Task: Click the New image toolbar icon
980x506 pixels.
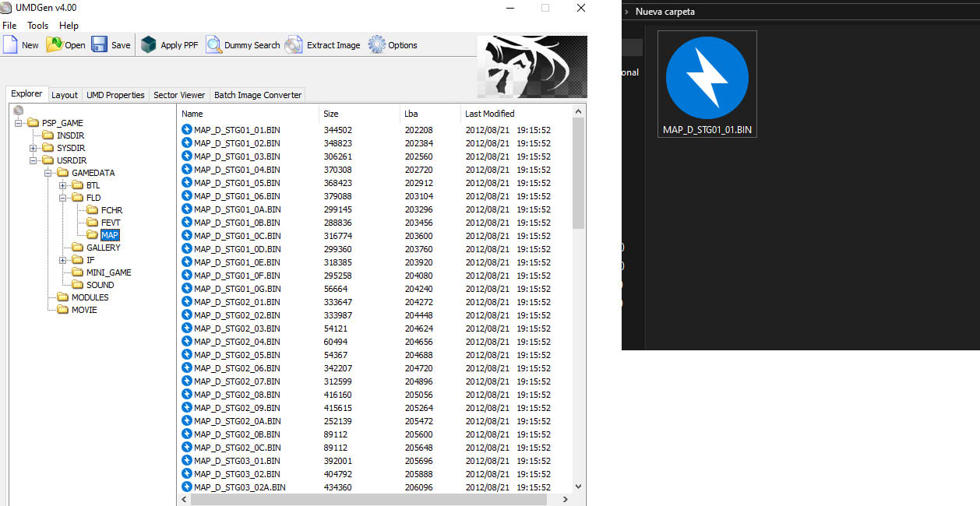Action: [x=11, y=45]
